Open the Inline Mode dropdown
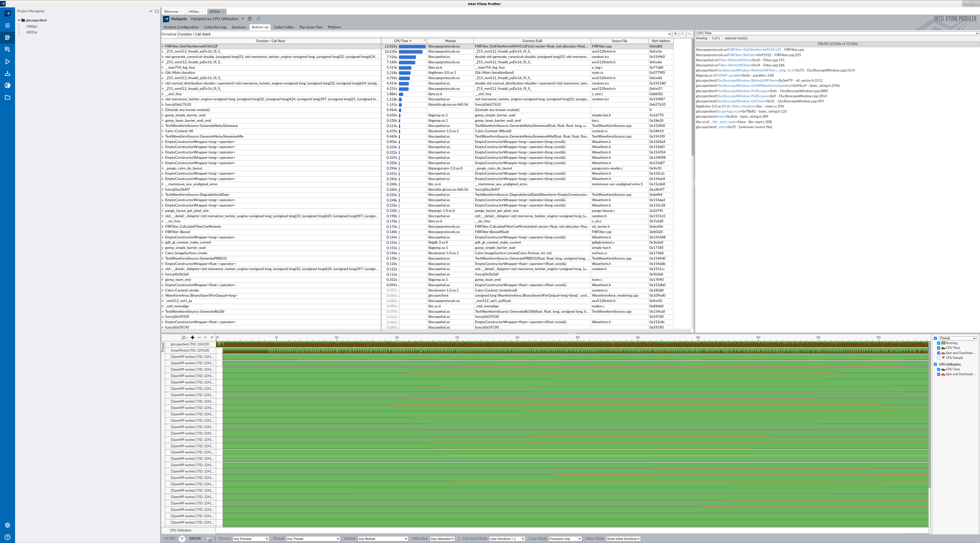The image size is (980, 543). (x=623, y=539)
